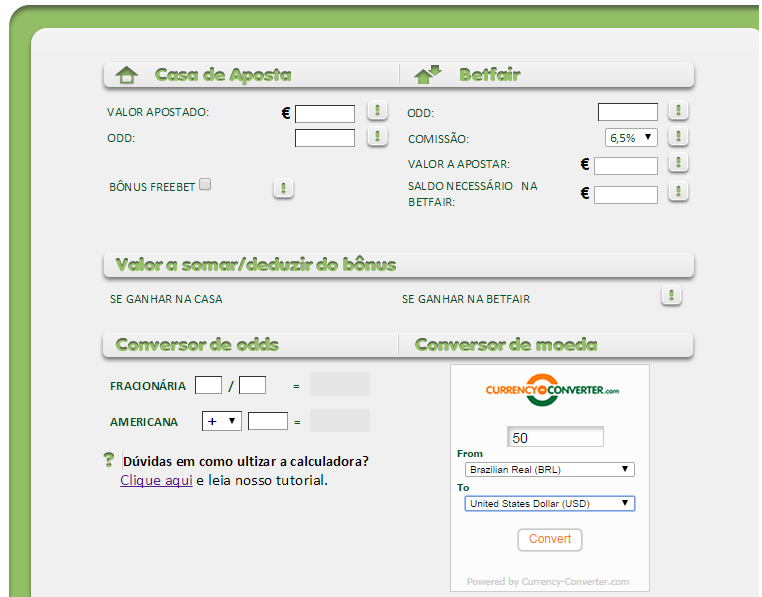Focus the Saldo Necessário na Betfair field
Image resolution: width=762 pixels, height=597 pixels.
pos(625,195)
